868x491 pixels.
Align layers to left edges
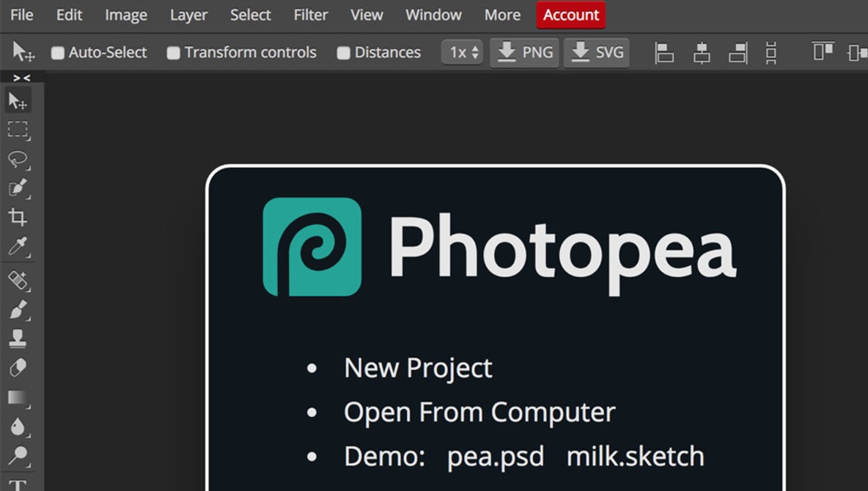tap(664, 53)
